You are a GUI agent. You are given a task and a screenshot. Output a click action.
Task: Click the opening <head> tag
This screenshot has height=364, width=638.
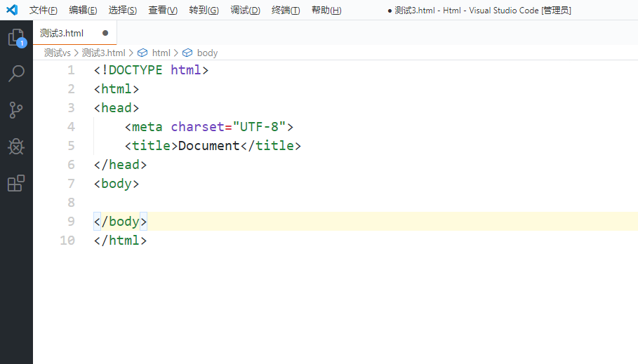(117, 108)
